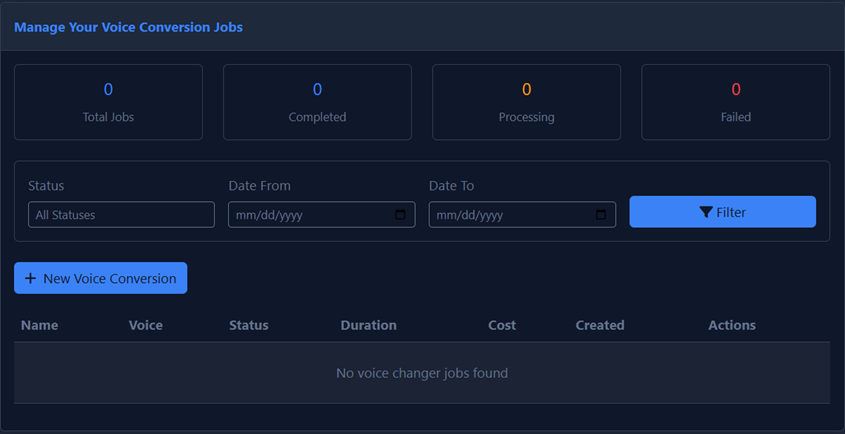Click the 'Manage Your Voice Conversion Jobs' heading
This screenshot has height=434, width=845.
[128, 27]
